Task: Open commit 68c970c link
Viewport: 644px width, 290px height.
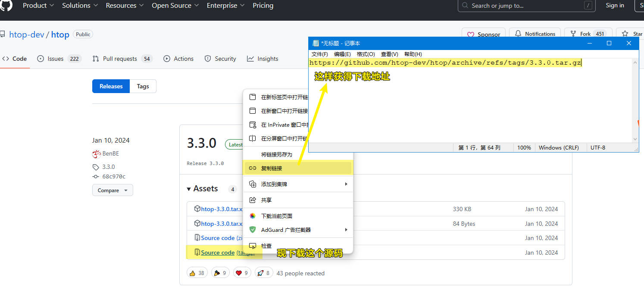Action: coord(114,177)
